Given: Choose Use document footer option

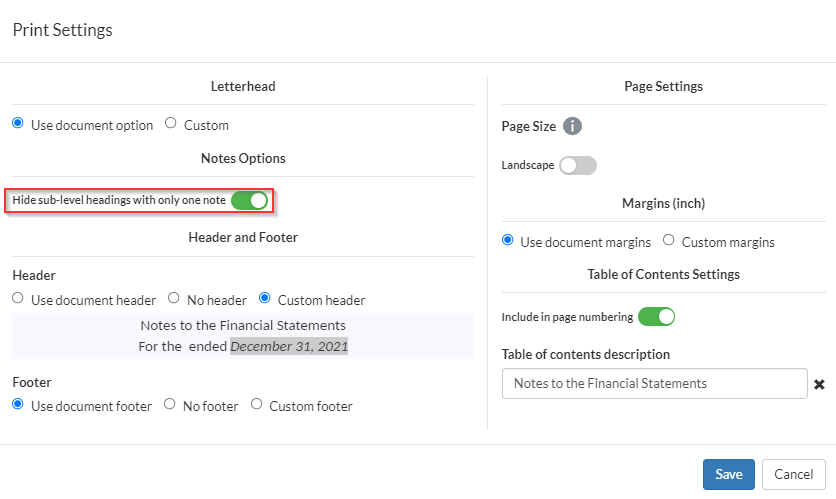Looking at the screenshot, I should coord(17,405).
